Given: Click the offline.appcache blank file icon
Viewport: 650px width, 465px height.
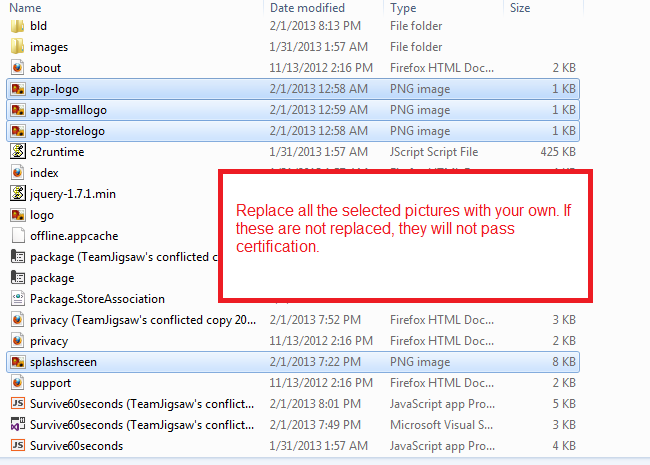Looking at the screenshot, I should point(17,235).
